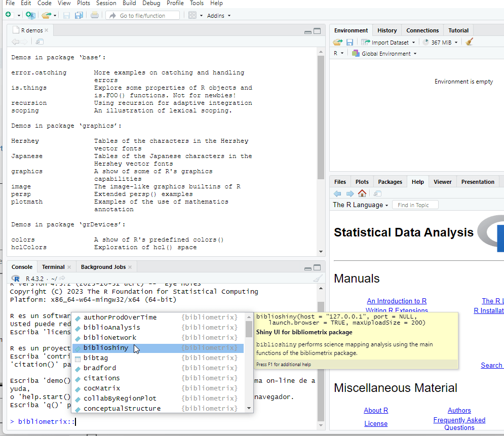The height and width of the screenshot is (436, 504).
Task: Click the Go to file/function field
Action: click(x=142, y=16)
